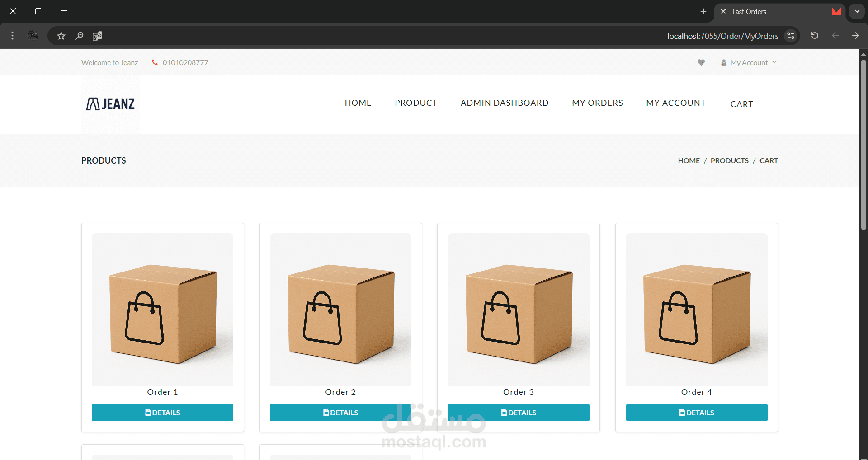Viewport: 868px width, 460px height.
Task: Open a new browser tab
Action: tap(703, 11)
